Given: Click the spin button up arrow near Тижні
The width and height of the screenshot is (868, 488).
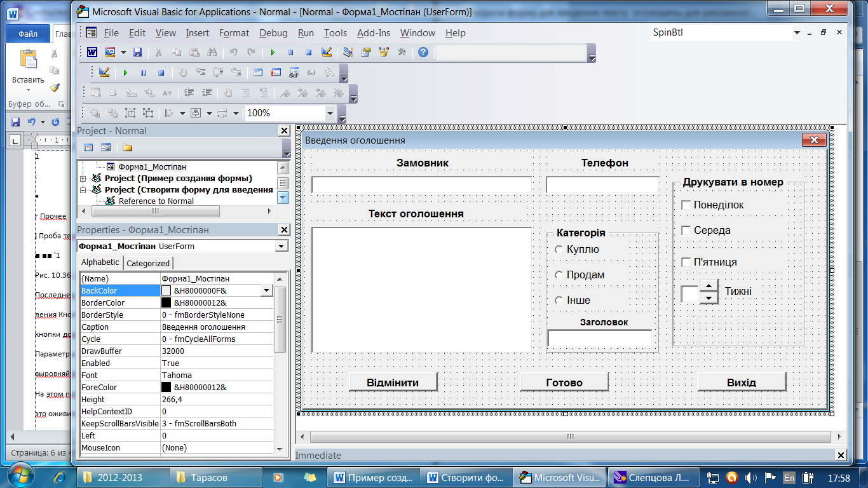Looking at the screenshot, I should point(709,285).
